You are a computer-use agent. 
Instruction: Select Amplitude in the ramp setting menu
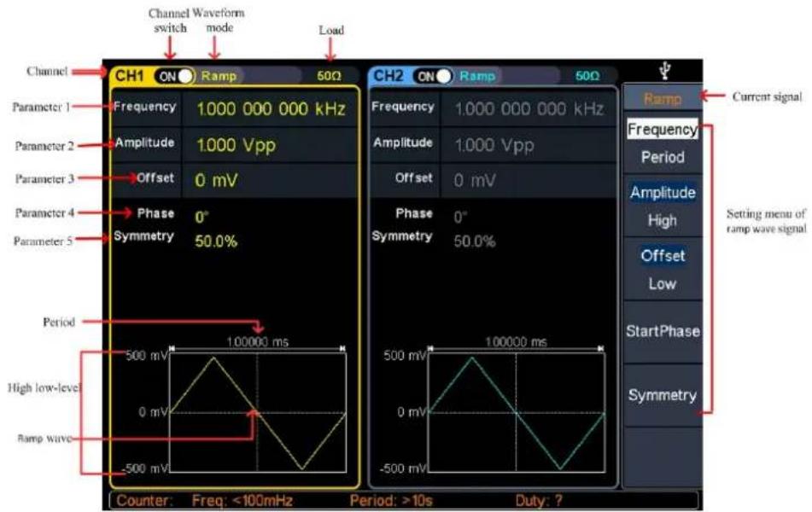[663, 193]
